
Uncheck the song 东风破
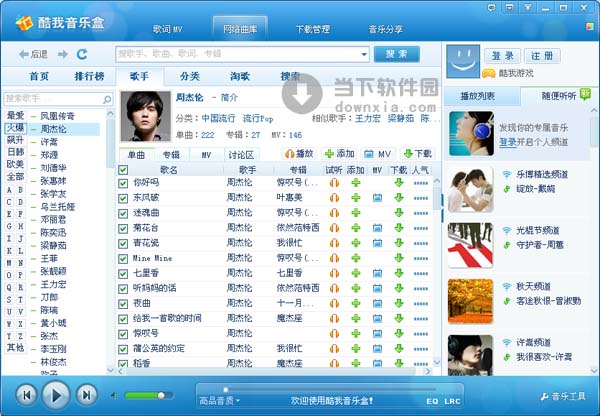tap(123, 198)
